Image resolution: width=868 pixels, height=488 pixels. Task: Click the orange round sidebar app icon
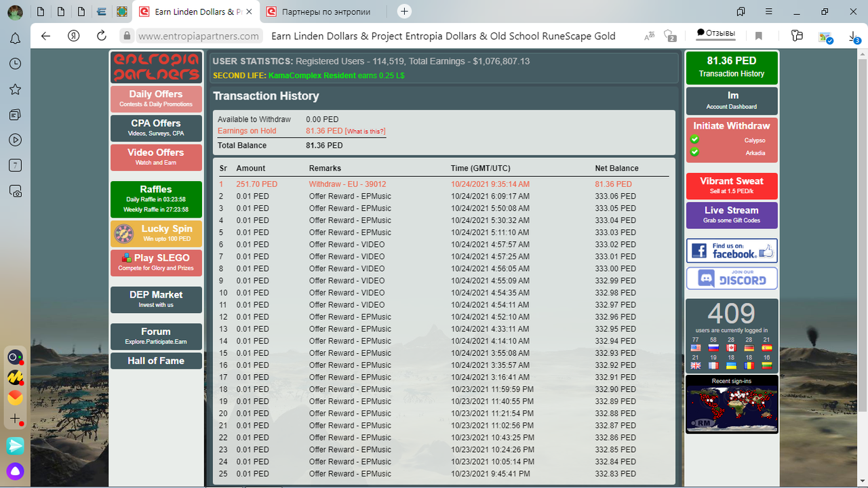click(x=15, y=398)
